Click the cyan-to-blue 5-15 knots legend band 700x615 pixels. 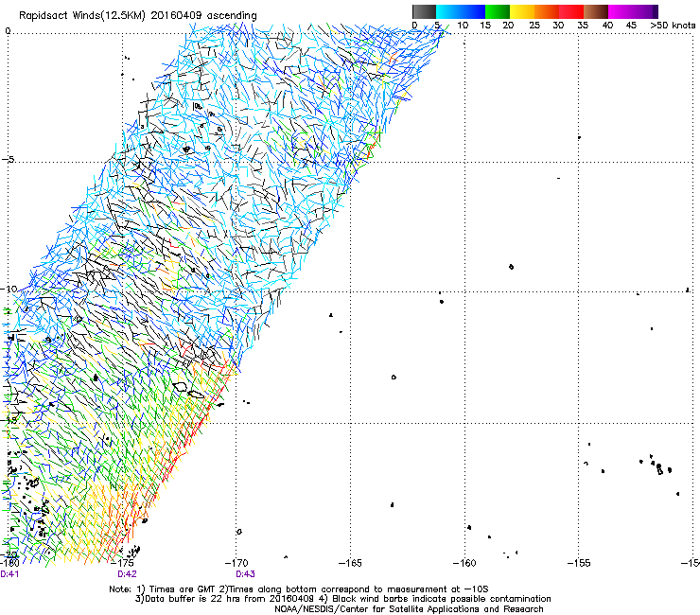[461, 11]
